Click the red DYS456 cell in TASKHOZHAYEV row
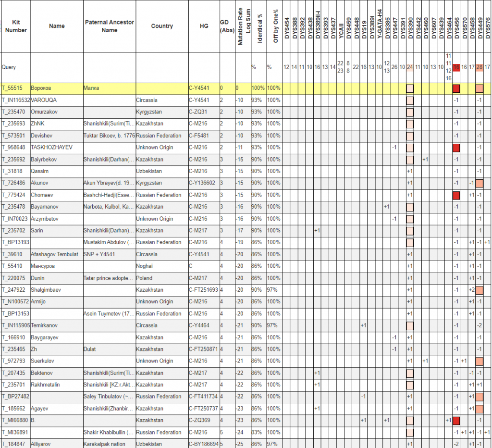The height and width of the screenshot is (448, 492). pyautogui.click(x=456, y=148)
